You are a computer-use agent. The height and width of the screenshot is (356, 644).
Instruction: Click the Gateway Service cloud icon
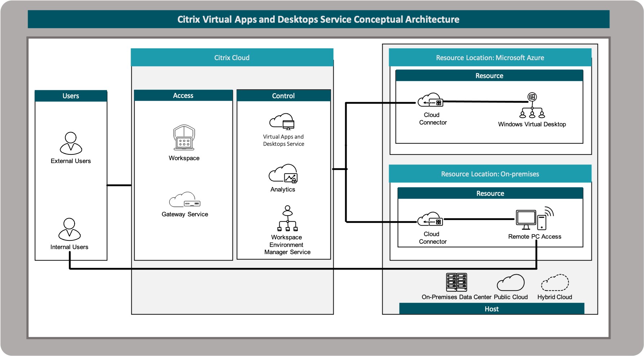point(185,200)
